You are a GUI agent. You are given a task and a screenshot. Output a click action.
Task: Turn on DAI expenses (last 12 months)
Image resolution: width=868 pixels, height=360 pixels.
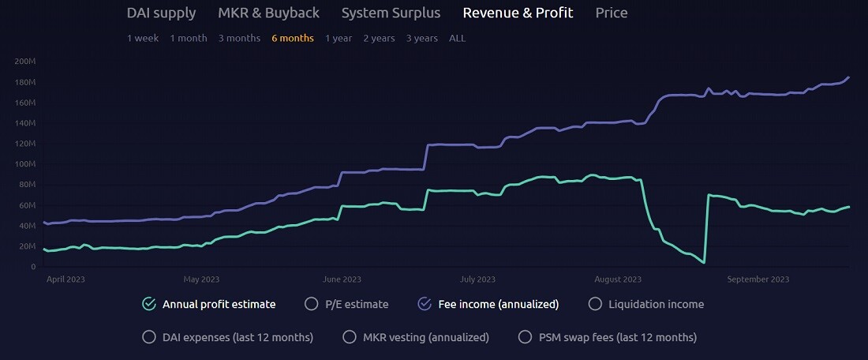click(x=149, y=337)
